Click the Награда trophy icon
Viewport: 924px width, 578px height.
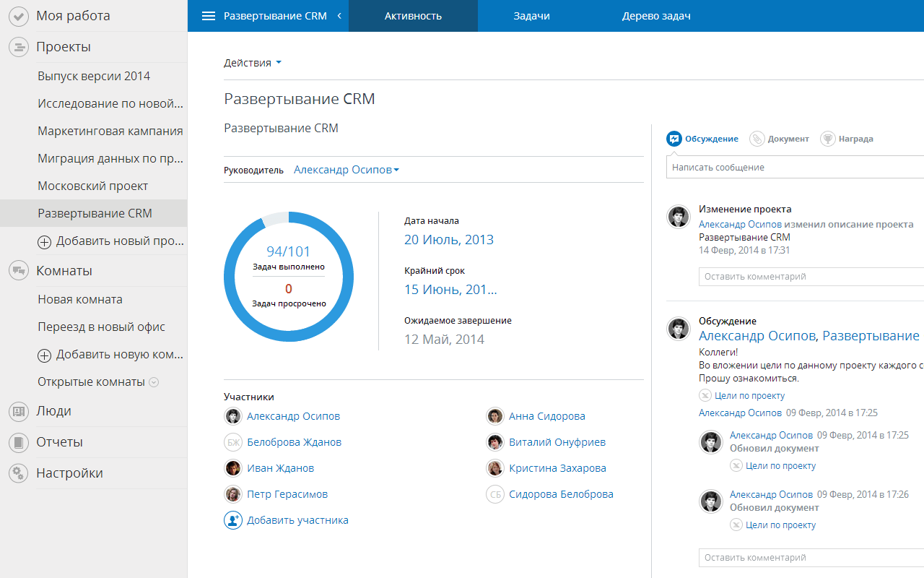click(x=828, y=139)
